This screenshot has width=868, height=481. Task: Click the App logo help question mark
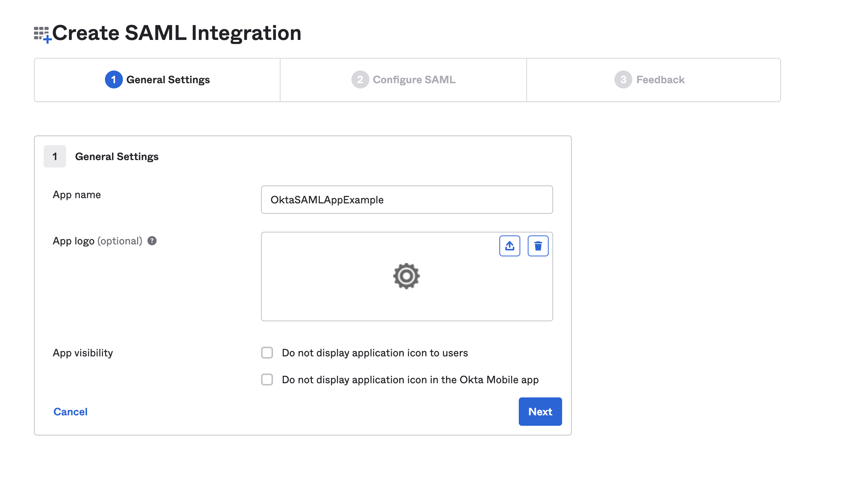click(x=152, y=241)
